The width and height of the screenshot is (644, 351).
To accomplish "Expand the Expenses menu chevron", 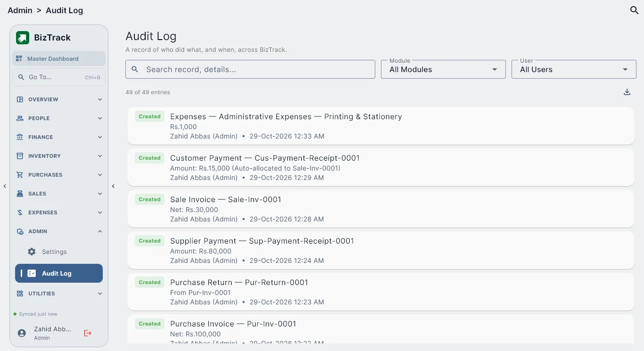I will pos(100,212).
